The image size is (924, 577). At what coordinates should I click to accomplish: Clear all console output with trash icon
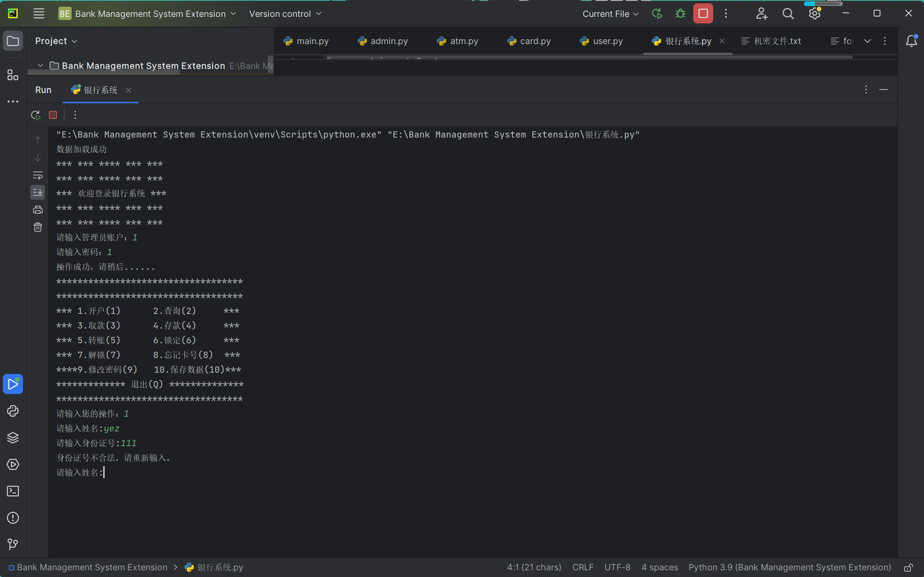(x=38, y=228)
